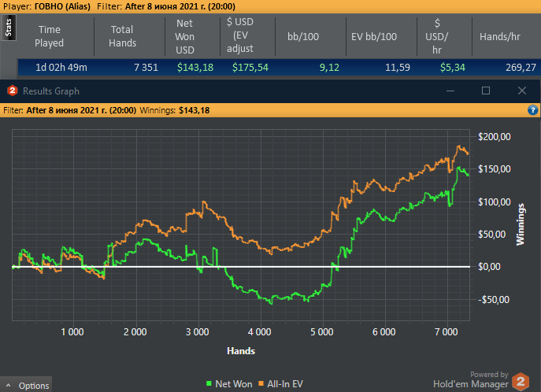The height and width of the screenshot is (392, 541).
Task: Select the 11,59 EV bb/100 cell
Action: (398, 67)
